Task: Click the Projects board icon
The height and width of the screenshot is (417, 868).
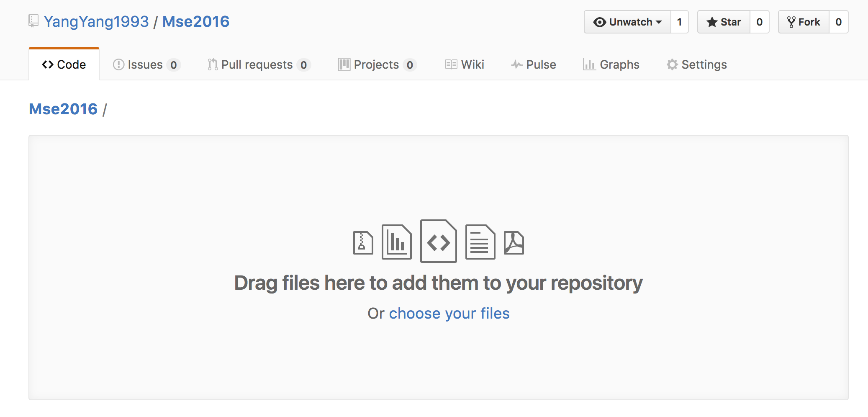Action: point(344,64)
